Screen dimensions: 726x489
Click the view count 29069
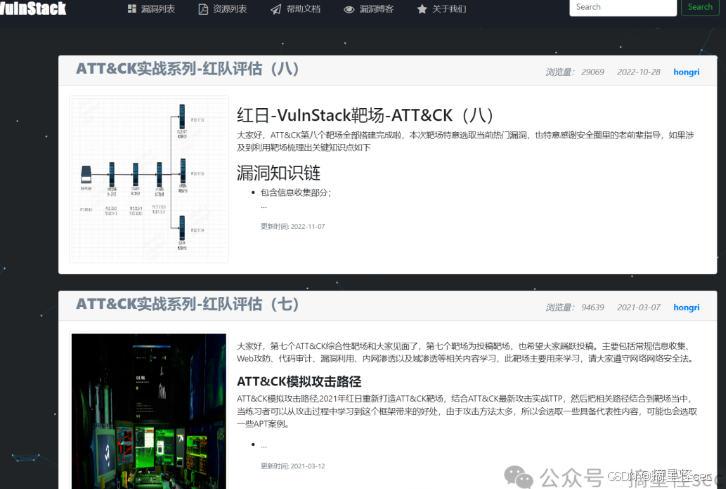click(x=593, y=72)
